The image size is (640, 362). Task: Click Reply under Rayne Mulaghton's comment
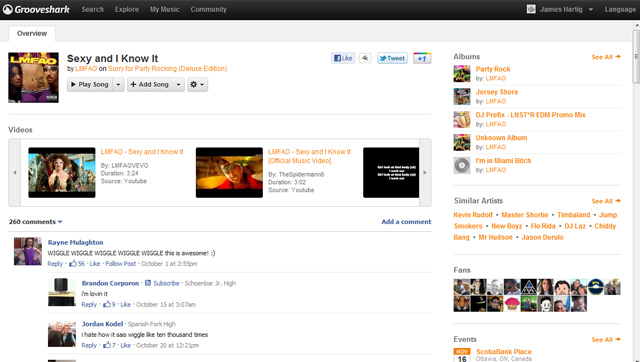55,264
